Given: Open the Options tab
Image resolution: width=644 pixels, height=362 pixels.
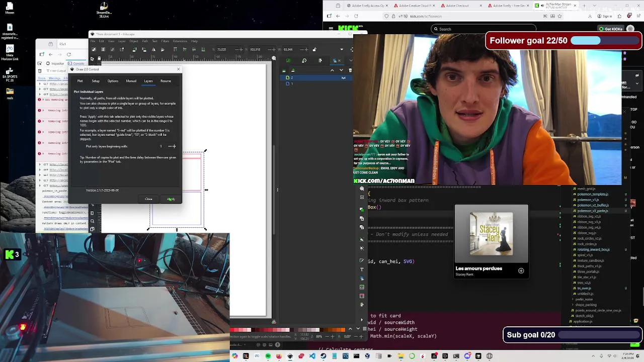Looking at the screenshot, I should tap(113, 81).
